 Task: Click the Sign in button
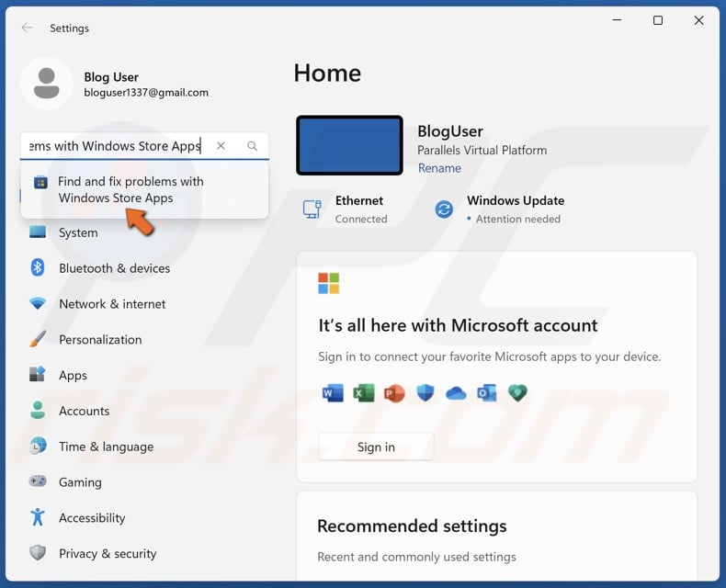376,447
